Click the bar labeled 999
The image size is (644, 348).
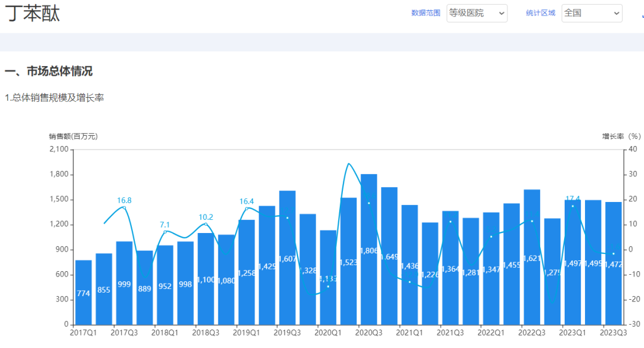(124, 283)
